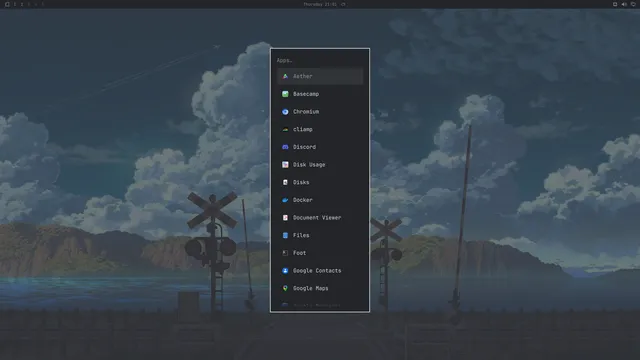Select Document Viewer entry

point(320,218)
